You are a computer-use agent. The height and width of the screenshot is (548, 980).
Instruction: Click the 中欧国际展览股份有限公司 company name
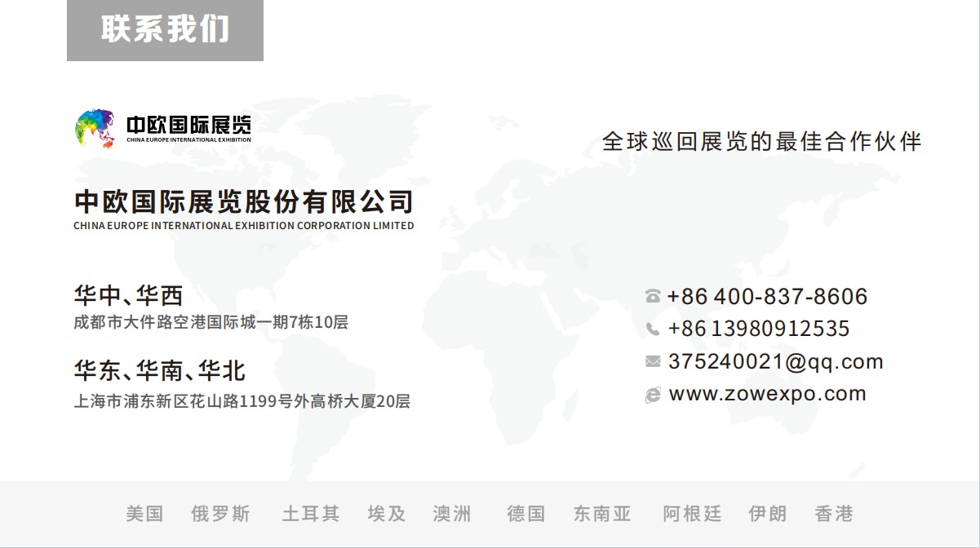(x=243, y=201)
